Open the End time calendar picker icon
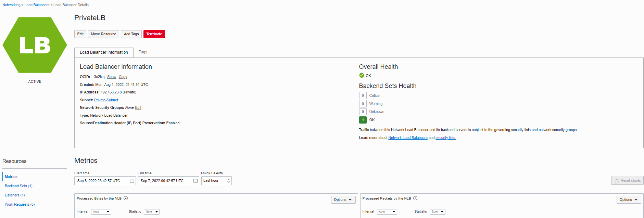644x218 pixels. pos(195,181)
